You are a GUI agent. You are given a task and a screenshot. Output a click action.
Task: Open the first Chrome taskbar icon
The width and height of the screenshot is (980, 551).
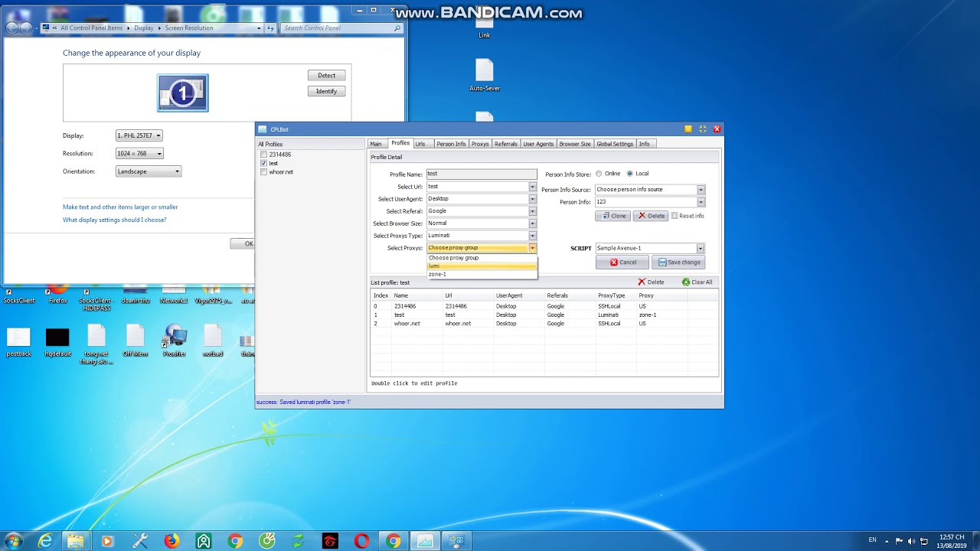click(x=235, y=541)
